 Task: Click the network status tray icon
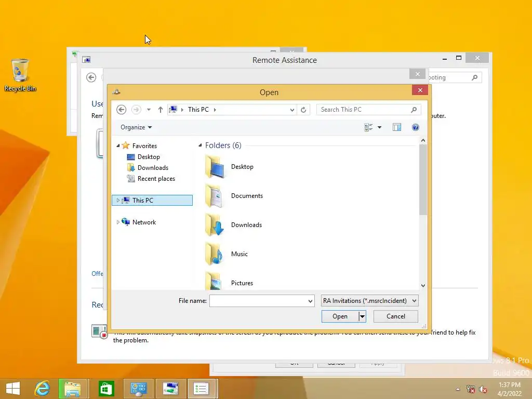pos(470,389)
